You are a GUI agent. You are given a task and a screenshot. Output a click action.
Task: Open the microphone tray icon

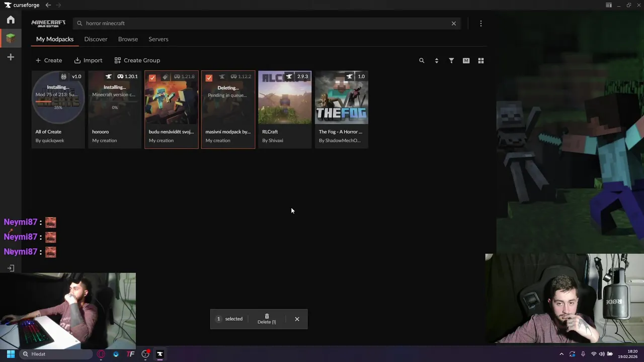(x=583, y=354)
